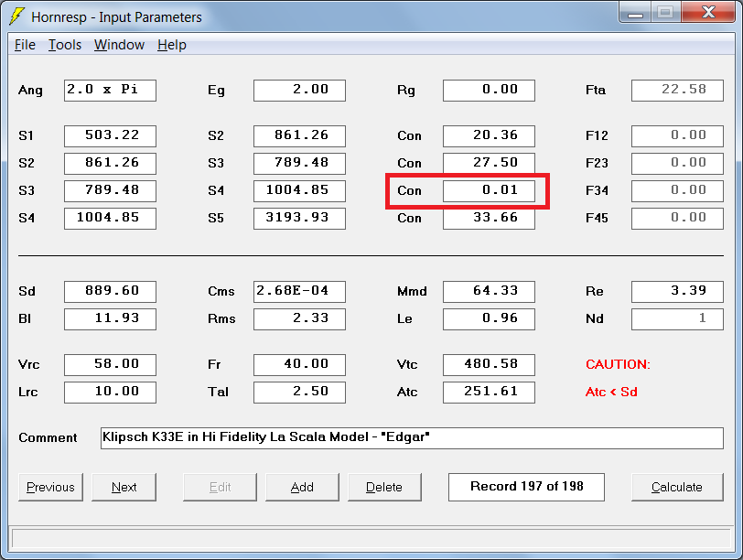Select the Lrc field showing 10.00
This screenshot has width=743, height=560.
110,393
